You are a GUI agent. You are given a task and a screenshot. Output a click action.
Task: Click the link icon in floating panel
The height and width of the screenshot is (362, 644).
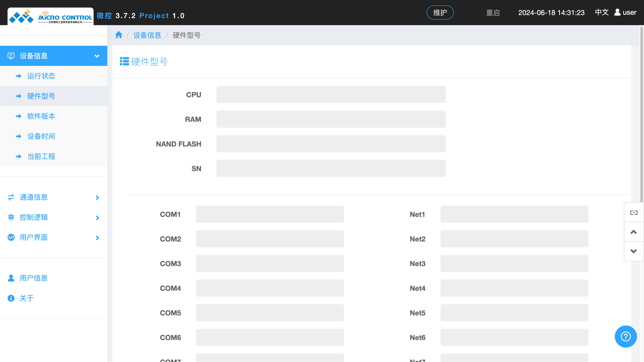point(633,213)
